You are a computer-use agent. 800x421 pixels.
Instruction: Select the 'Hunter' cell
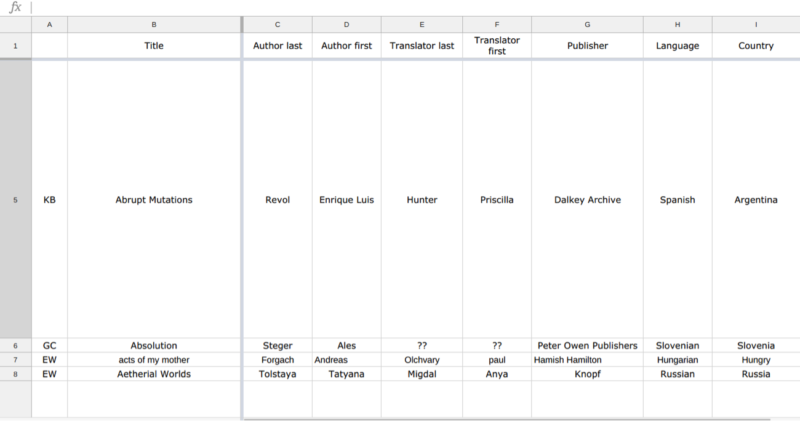tap(422, 200)
